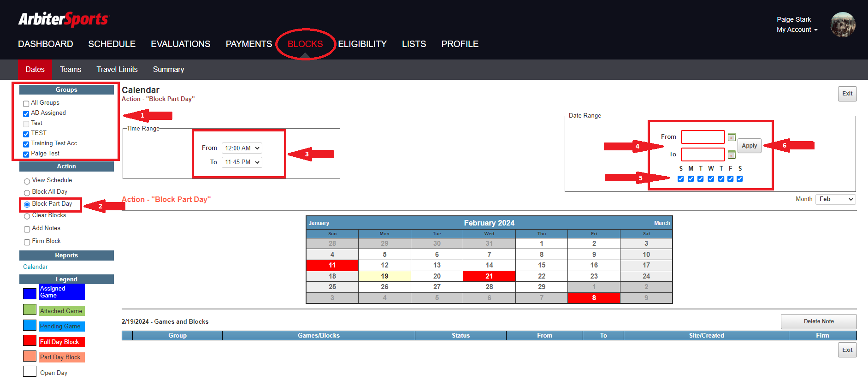Open the Time Range To dropdown showing 11:45 PM

[242, 162]
